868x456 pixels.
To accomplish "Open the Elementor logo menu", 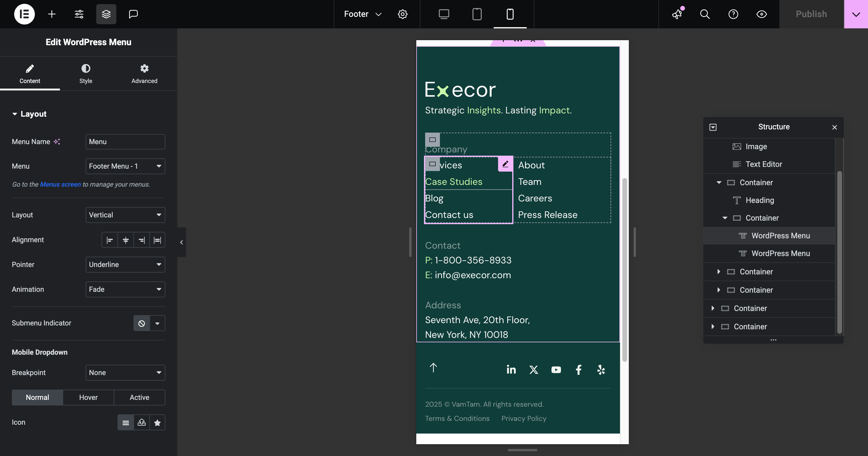I will click(x=24, y=14).
